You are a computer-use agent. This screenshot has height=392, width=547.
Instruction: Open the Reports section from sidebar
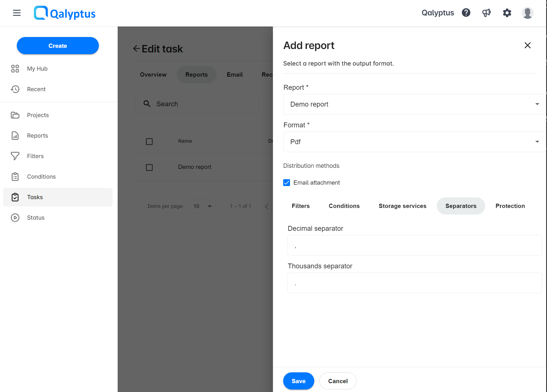pyautogui.click(x=37, y=135)
